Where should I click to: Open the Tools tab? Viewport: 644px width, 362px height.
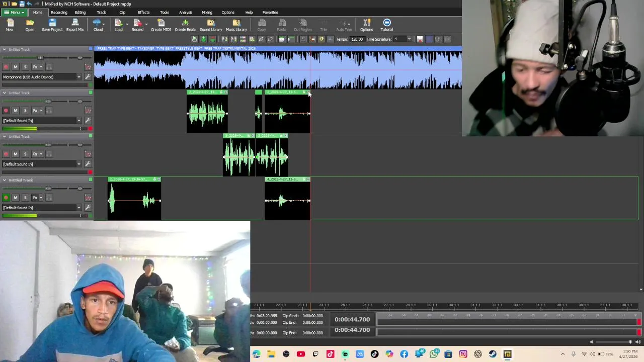165,13
